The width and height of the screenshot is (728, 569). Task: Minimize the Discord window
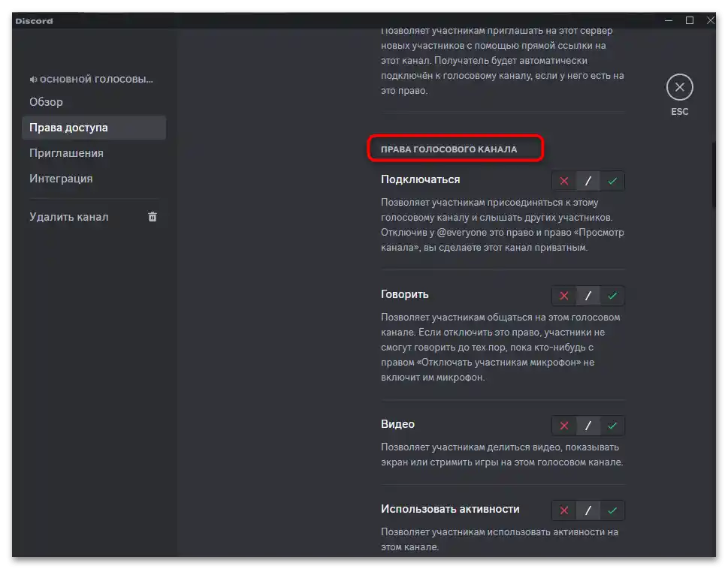[x=669, y=20]
